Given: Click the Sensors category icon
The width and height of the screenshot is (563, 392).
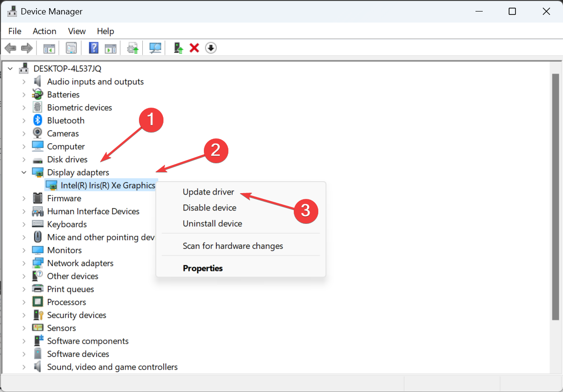Looking at the screenshot, I should pos(38,328).
